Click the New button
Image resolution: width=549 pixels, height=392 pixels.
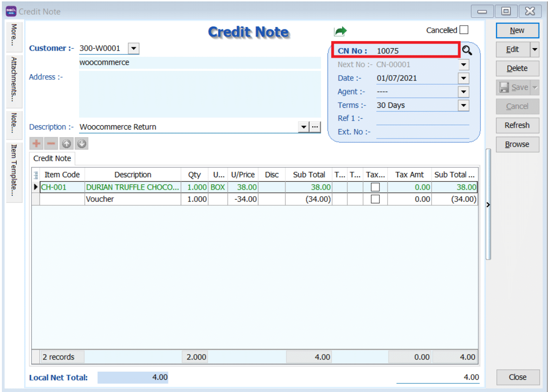coord(517,30)
